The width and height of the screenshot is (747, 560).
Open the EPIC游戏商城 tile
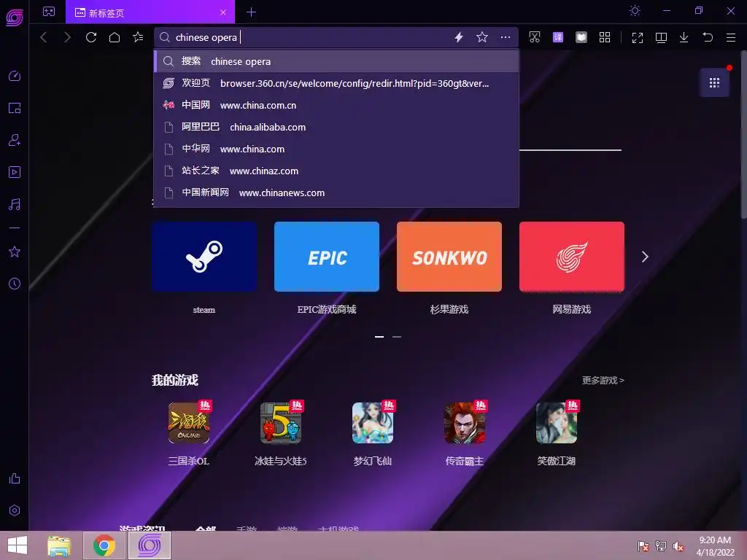tap(327, 257)
